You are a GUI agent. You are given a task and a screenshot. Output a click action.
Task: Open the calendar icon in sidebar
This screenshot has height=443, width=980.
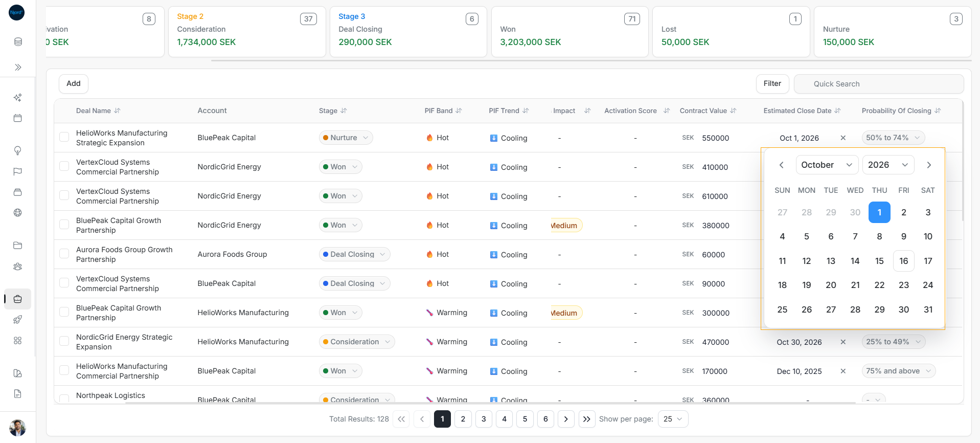coord(18,118)
